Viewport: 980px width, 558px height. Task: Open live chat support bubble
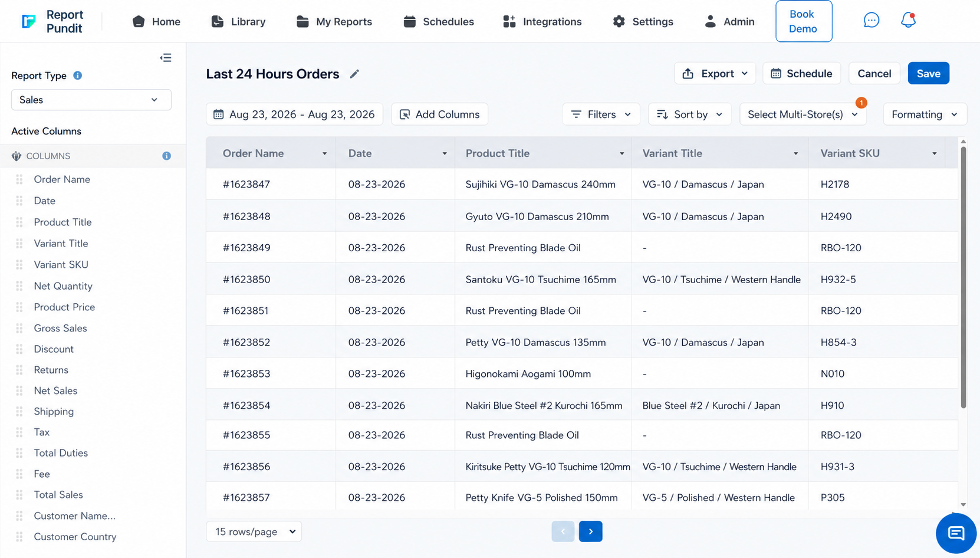click(956, 533)
